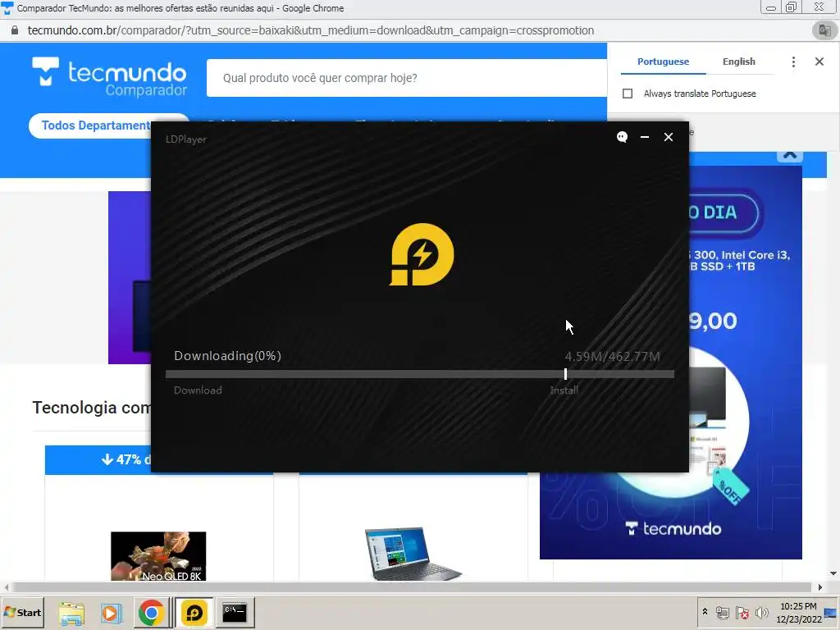Switch to the LDPlayer taskbar icon
The height and width of the screenshot is (630, 840).
click(194, 613)
